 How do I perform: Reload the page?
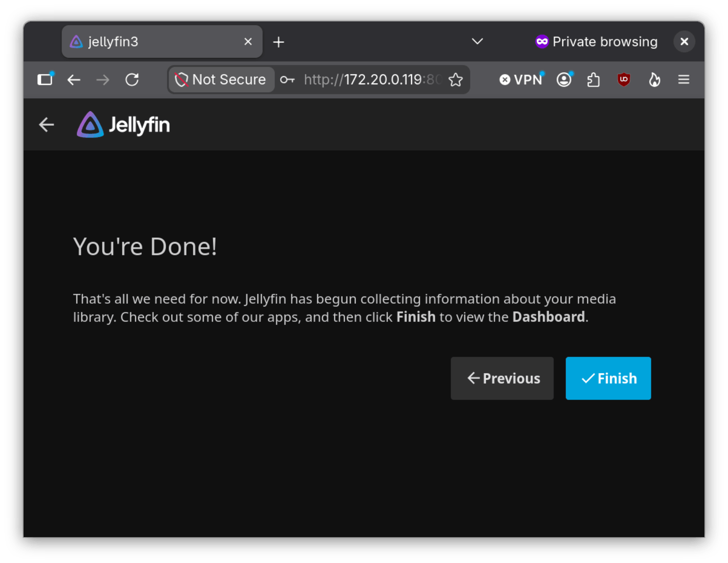132,80
